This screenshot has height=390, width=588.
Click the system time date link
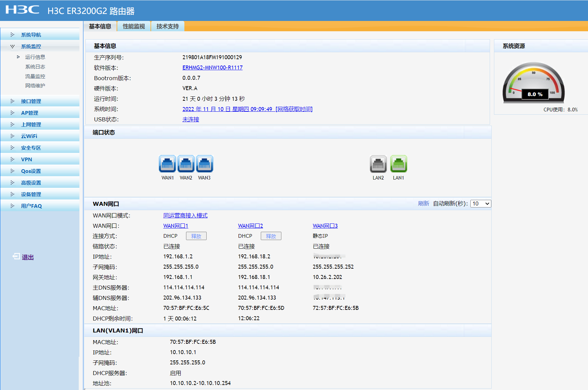(227, 109)
